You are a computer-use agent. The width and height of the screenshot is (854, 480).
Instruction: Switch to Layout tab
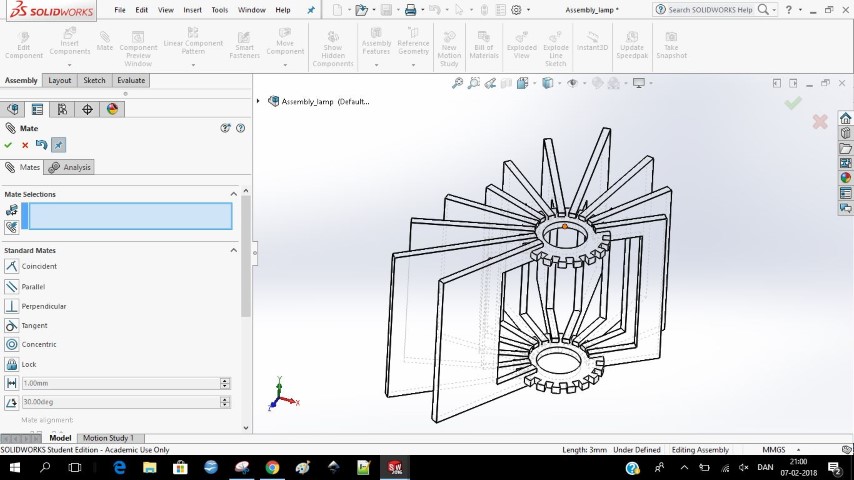point(59,80)
